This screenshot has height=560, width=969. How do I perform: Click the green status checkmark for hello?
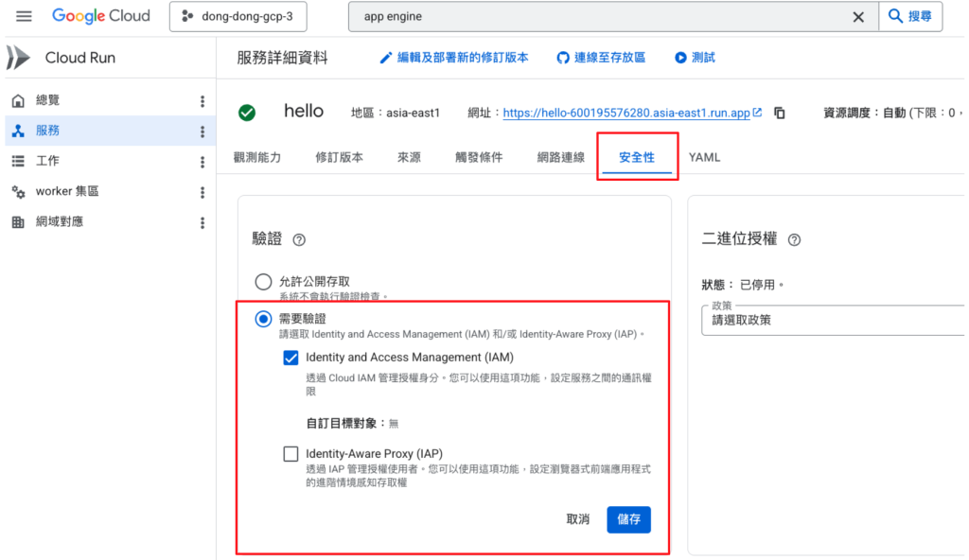[247, 113]
